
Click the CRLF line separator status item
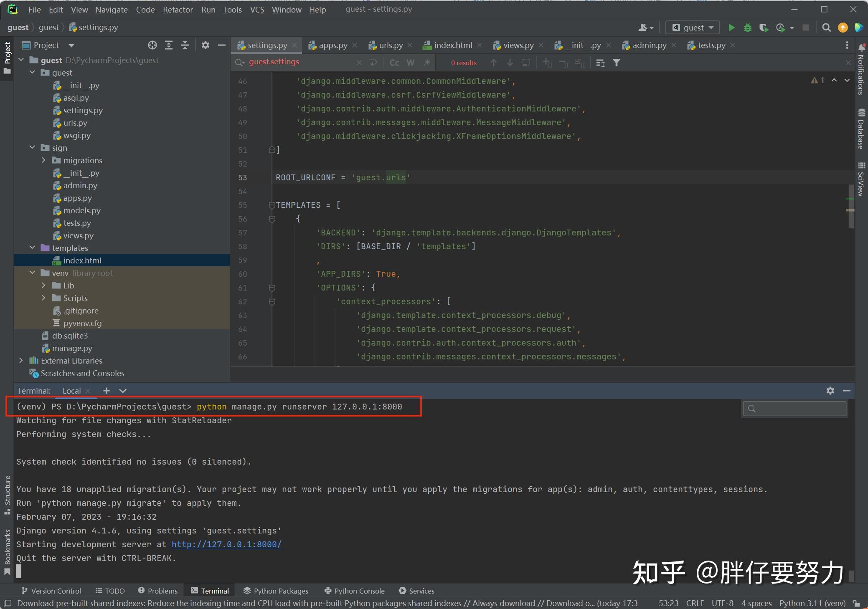point(695,603)
